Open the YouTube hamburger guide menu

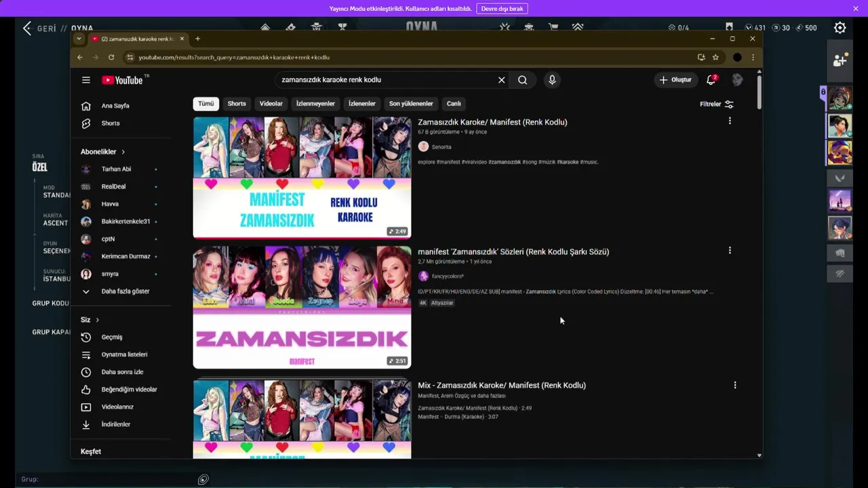[86, 80]
